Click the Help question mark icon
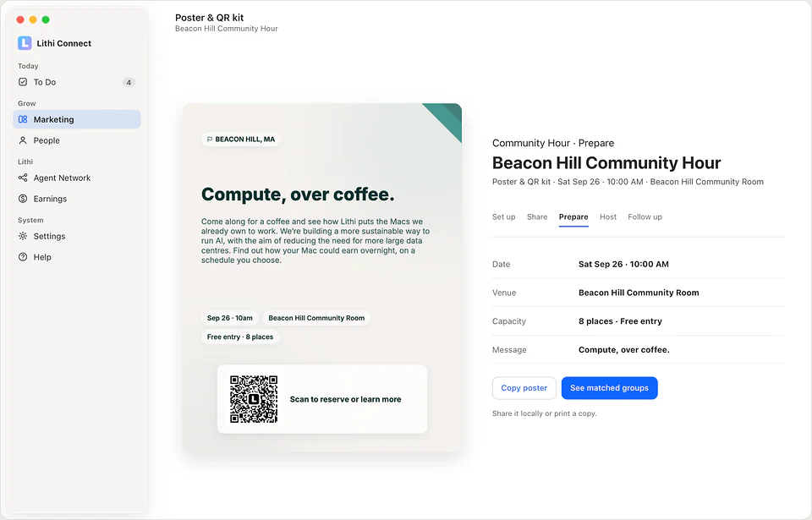The image size is (812, 520). (23, 257)
